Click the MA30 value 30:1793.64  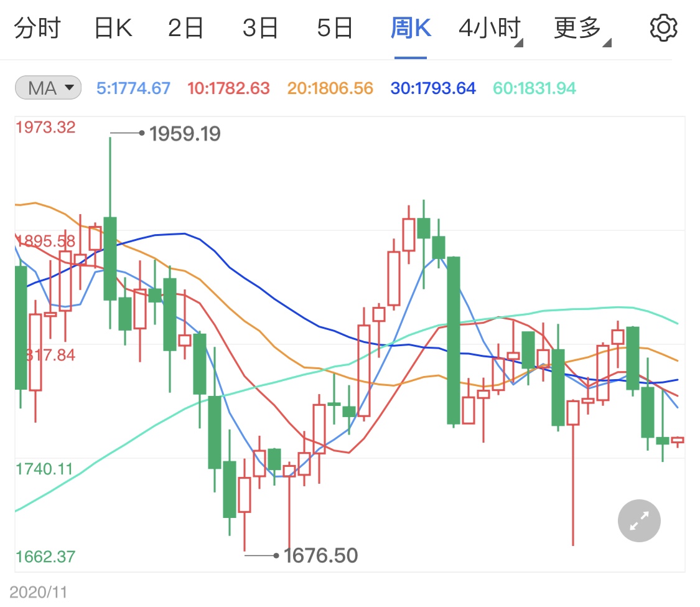[x=433, y=88]
